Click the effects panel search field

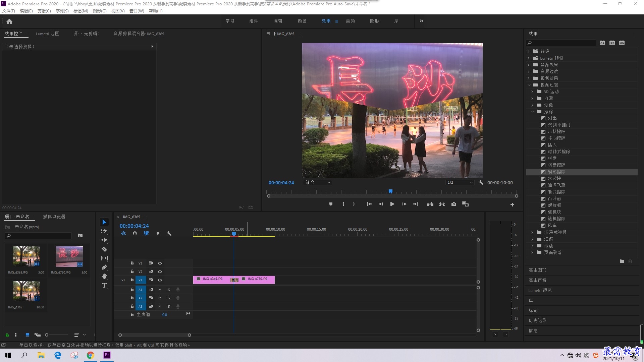(561, 43)
